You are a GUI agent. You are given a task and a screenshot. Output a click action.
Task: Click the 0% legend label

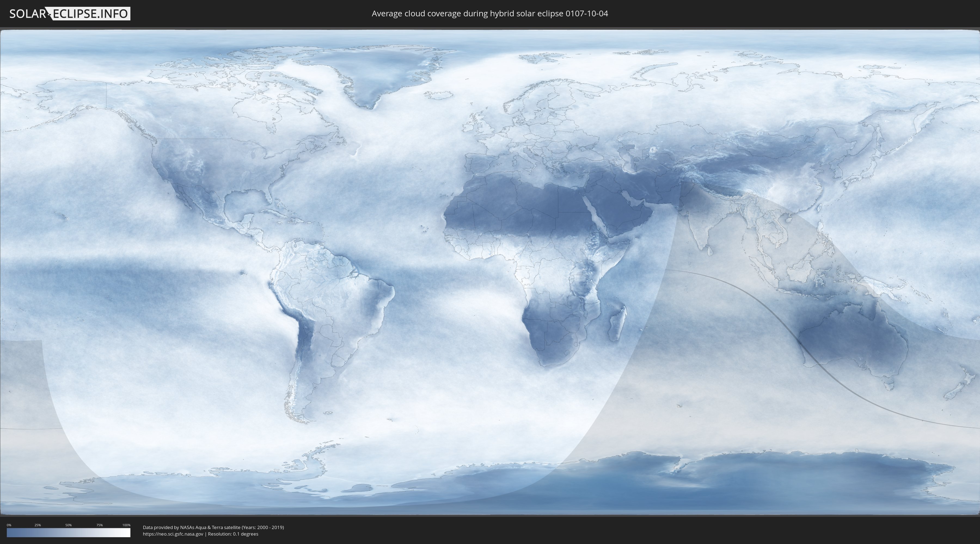pyautogui.click(x=9, y=525)
